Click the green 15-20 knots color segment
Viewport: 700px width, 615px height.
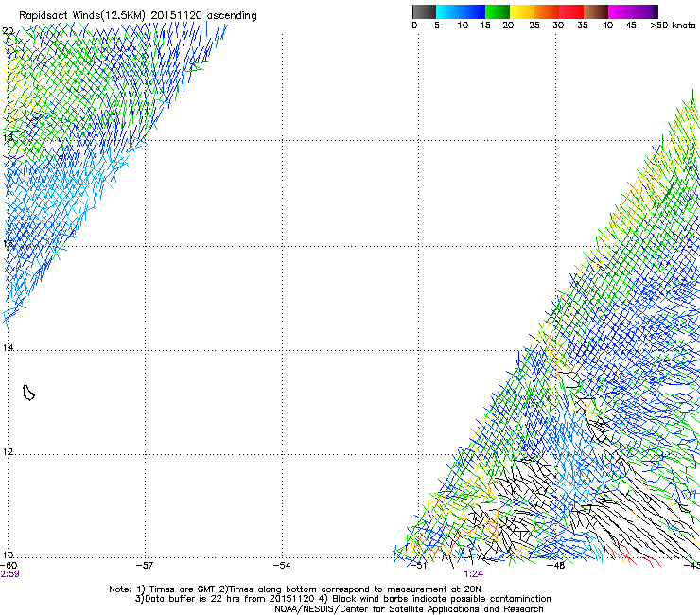(x=498, y=11)
